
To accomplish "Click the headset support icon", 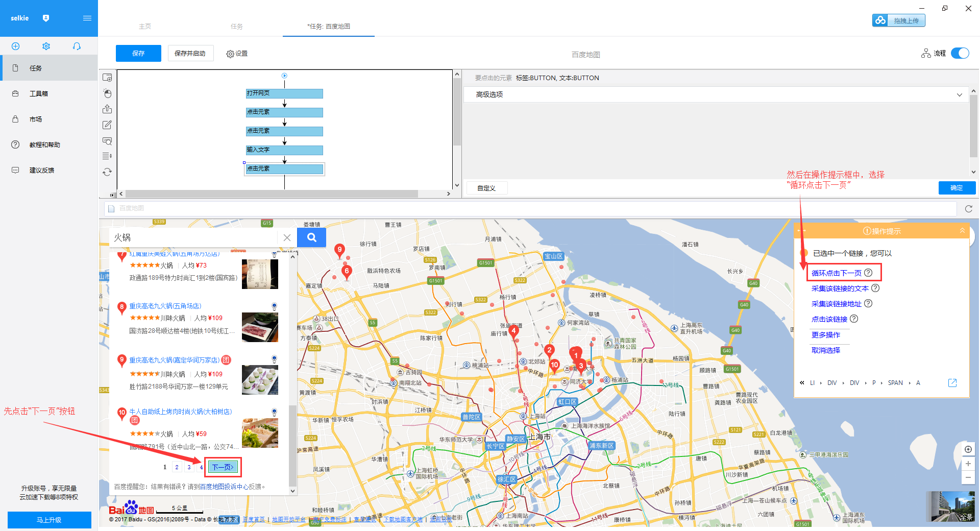I will click(x=77, y=46).
